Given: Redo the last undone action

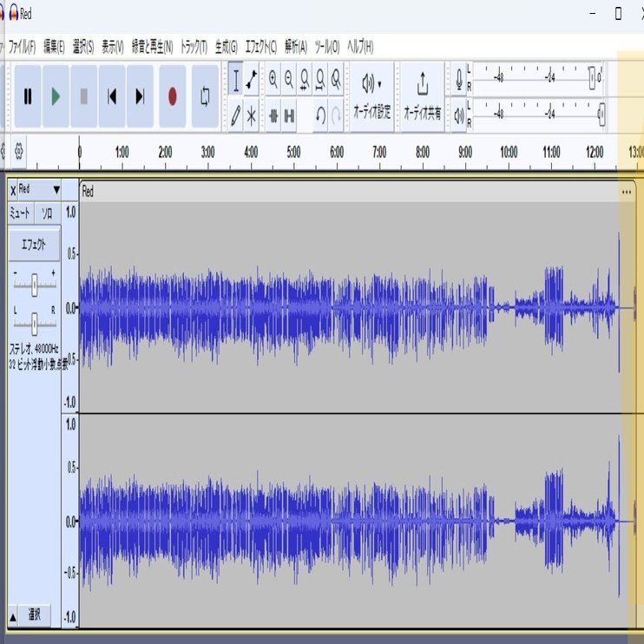Looking at the screenshot, I should pyautogui.click(x=336, y=115).
